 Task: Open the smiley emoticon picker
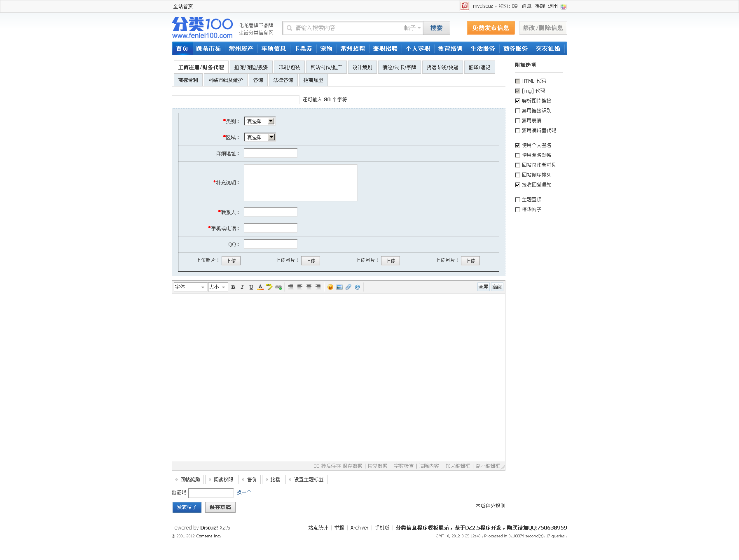pyautogui.click(x=330, y=287)
